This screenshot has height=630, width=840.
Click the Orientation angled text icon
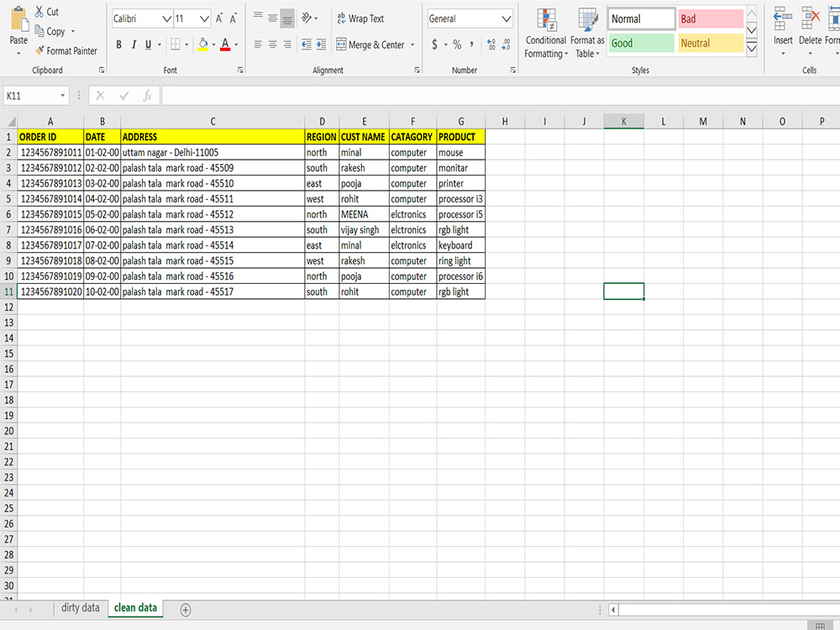[x=307, y=18]
